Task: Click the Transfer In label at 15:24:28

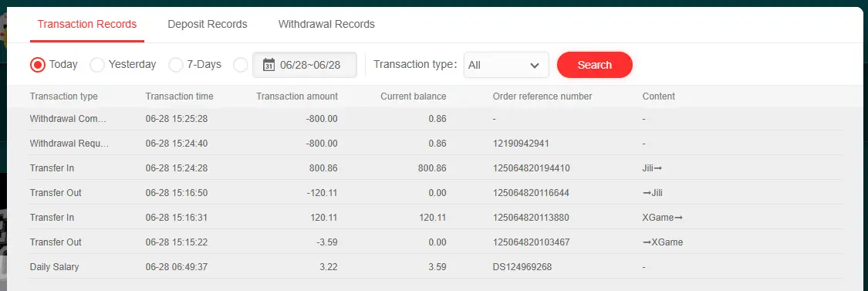Action: 52,168
